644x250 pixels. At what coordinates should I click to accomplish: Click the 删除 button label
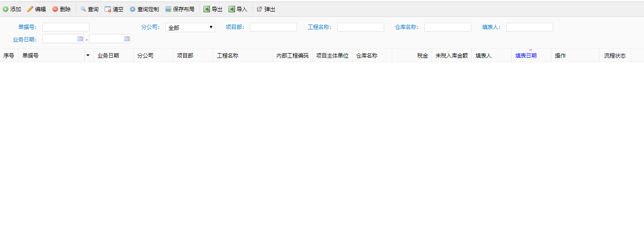[65, 9]
